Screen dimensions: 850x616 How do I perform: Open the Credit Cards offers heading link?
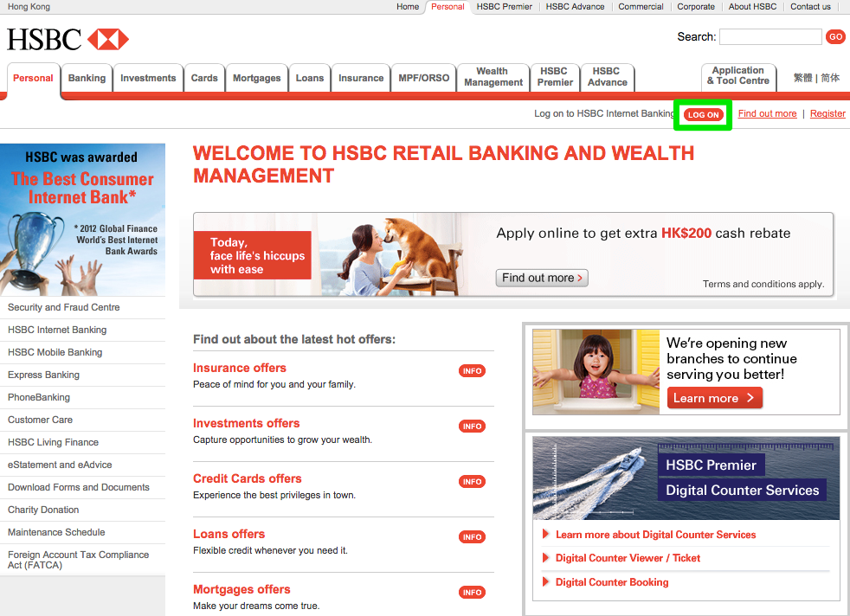248,478
